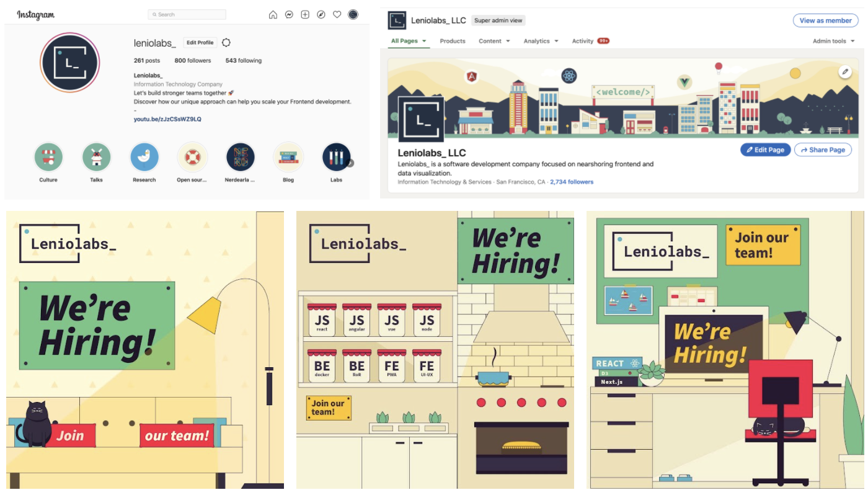Go to Instagram home icon
868x495 pixels.
point(273,14)
